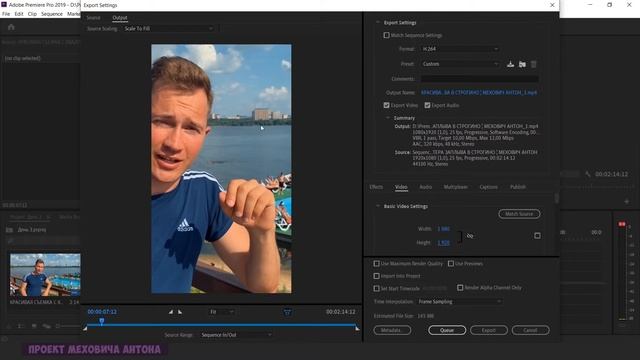
Task: Open Time Interpolation dropdown Frame Sampling
Action: point(460,302)
